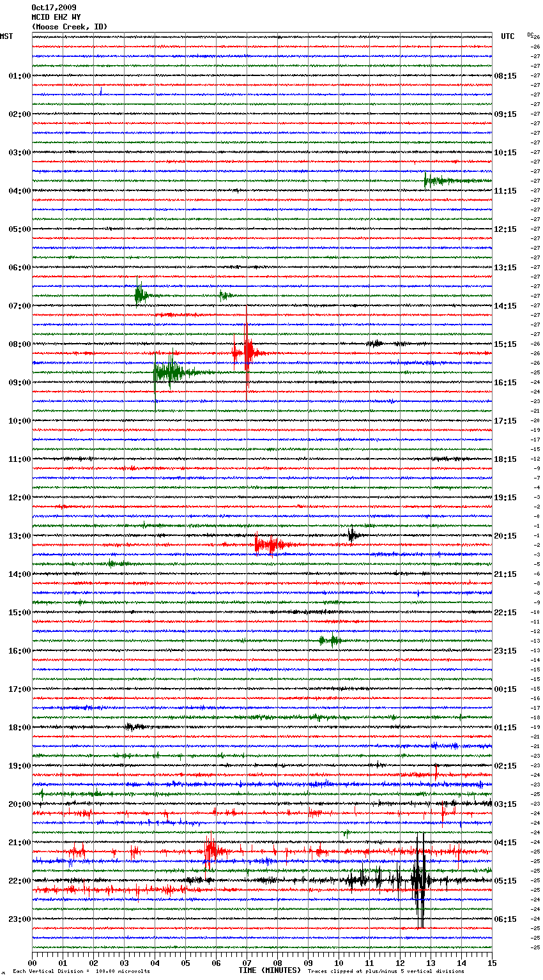Screen dimensions: 543x980
Task: Click minute tick label "12" on bottom axis
Action: click(400, 963)
